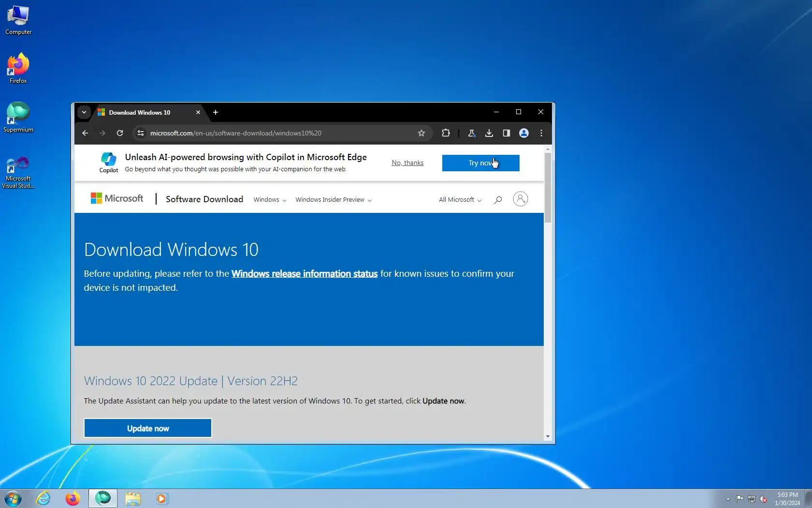The width and height of the screenshot is (812, 508).
Task: Open the browser three-dot menu
Action: point(541,133)
